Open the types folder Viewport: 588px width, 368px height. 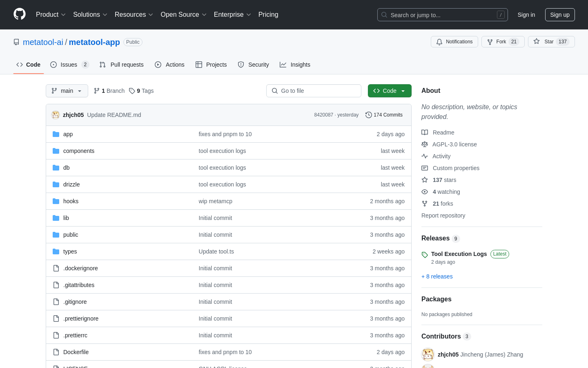70,251
